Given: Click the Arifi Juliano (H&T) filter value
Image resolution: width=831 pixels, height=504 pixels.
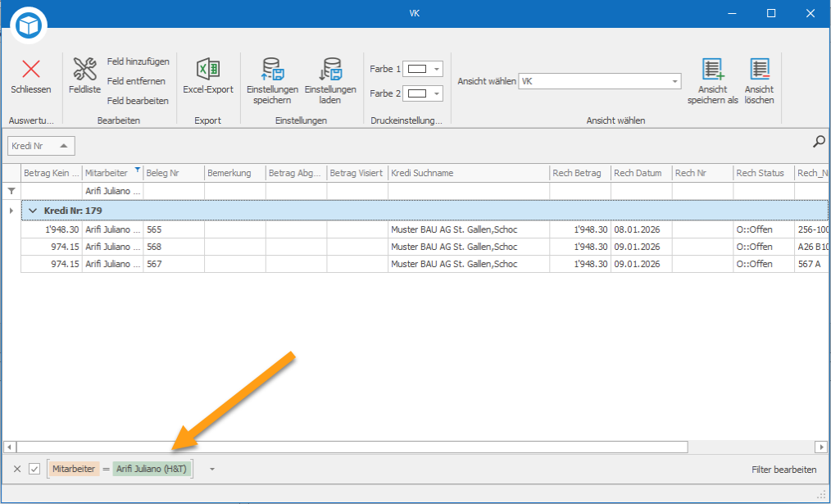Looking at the screenshot, I should pos(152,469).
